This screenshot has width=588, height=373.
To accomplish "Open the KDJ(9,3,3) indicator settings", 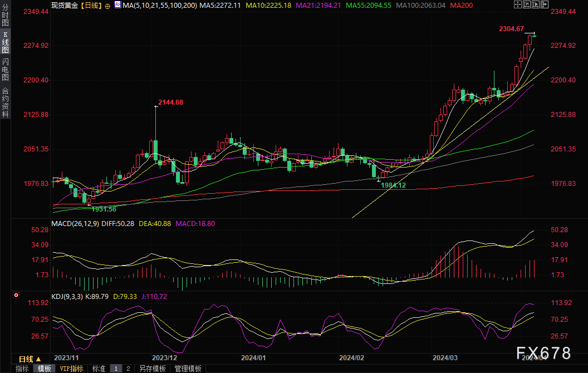I will [x=67, y=297].
